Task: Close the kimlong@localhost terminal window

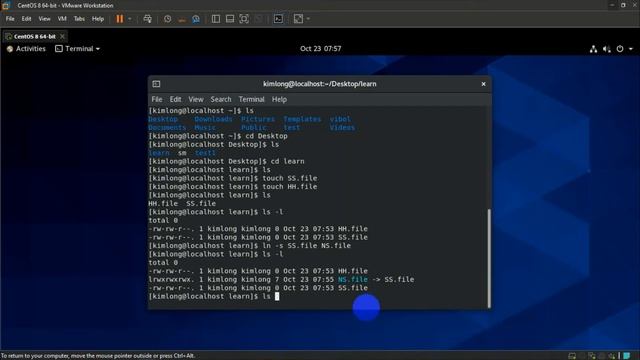Action: point(483,84)
